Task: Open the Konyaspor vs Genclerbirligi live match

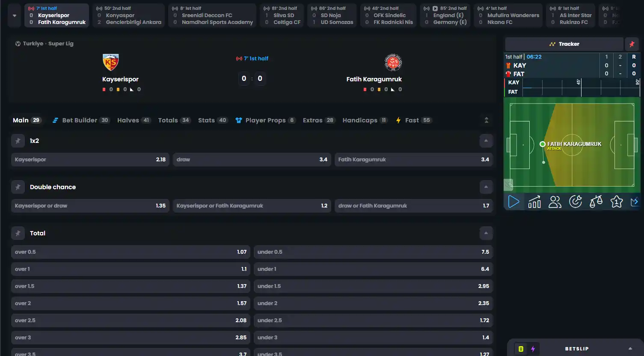Action: pos(129,15)
